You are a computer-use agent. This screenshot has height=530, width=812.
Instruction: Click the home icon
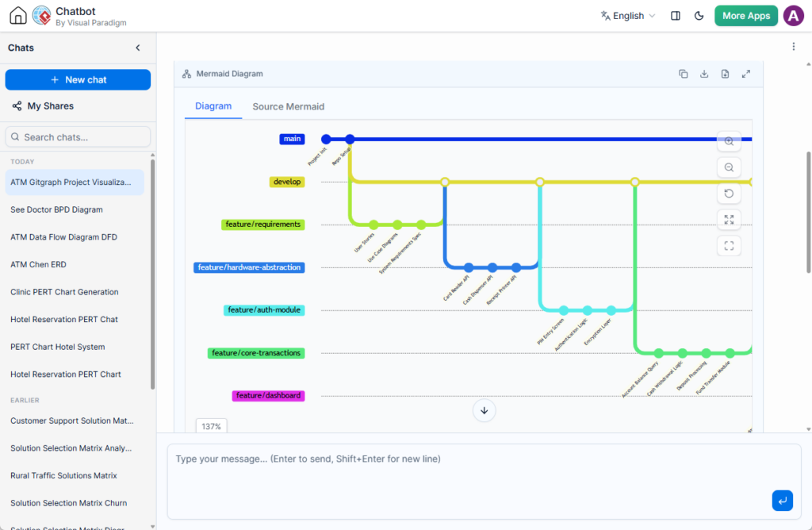click(x=18, y=16)
